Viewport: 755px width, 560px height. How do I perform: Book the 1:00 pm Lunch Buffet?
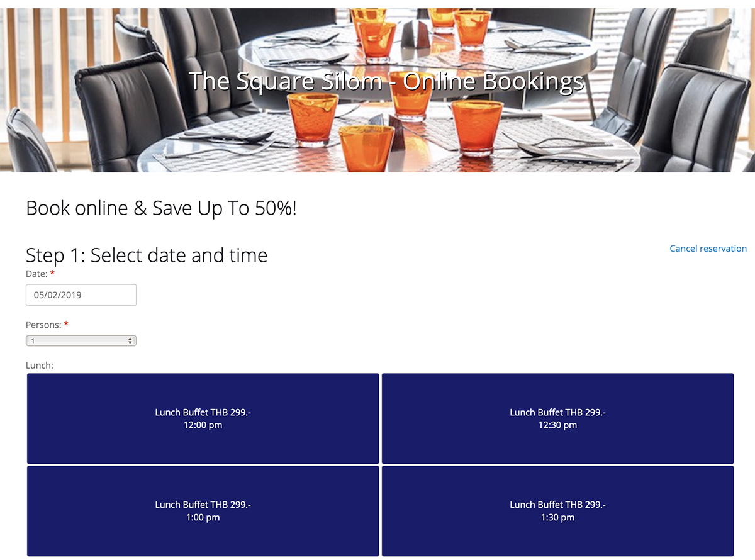[203, 511]
